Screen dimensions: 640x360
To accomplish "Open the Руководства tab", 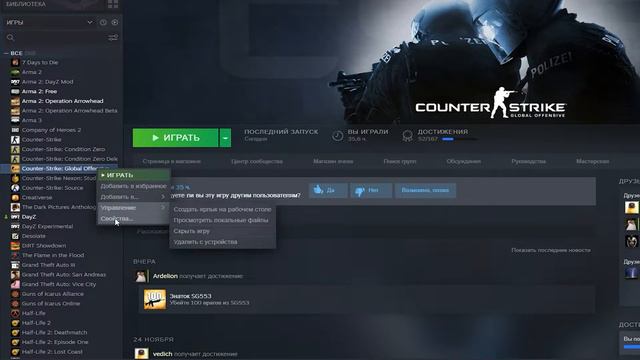I will (x=528, y=161).
